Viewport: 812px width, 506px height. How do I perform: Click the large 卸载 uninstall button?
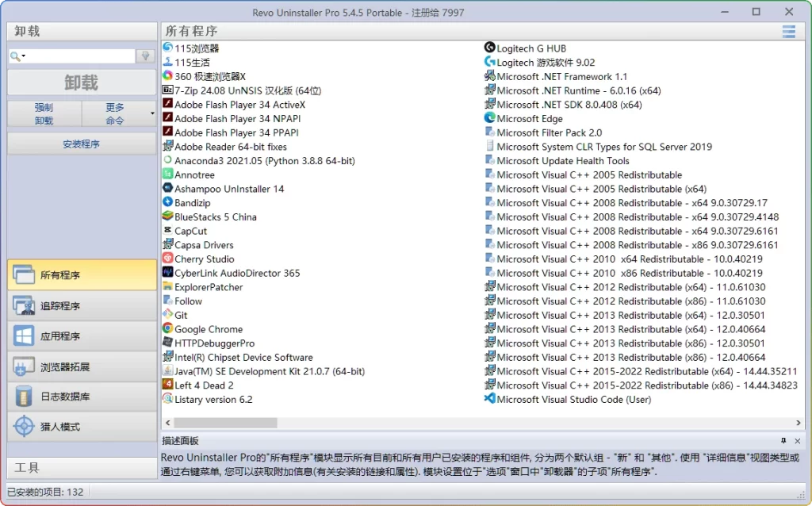[81, 82]
